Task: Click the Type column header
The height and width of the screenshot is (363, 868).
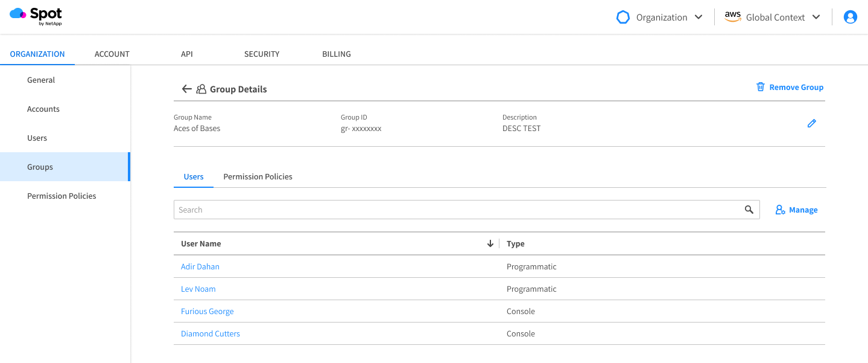Action: 516,243
